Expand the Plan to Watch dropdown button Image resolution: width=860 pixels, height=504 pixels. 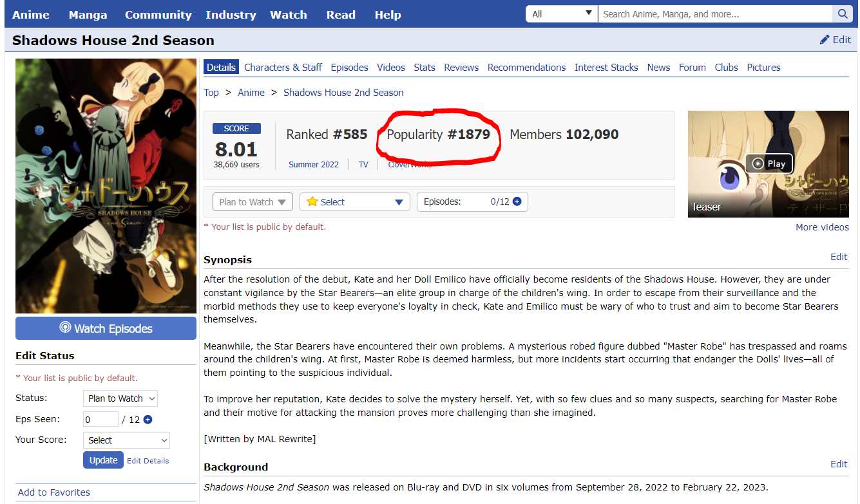pyautogui.click(x=253, y=202)
